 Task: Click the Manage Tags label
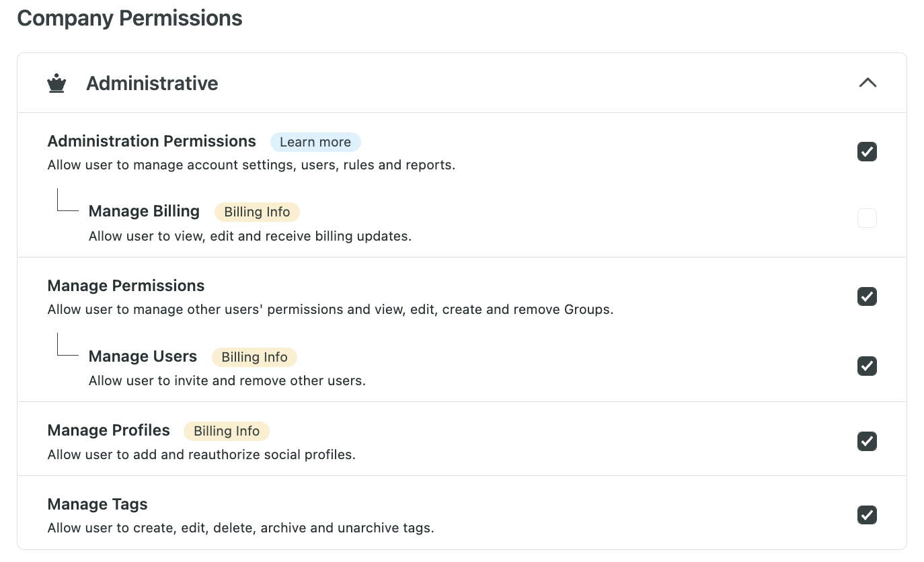[x=98, y=504]
